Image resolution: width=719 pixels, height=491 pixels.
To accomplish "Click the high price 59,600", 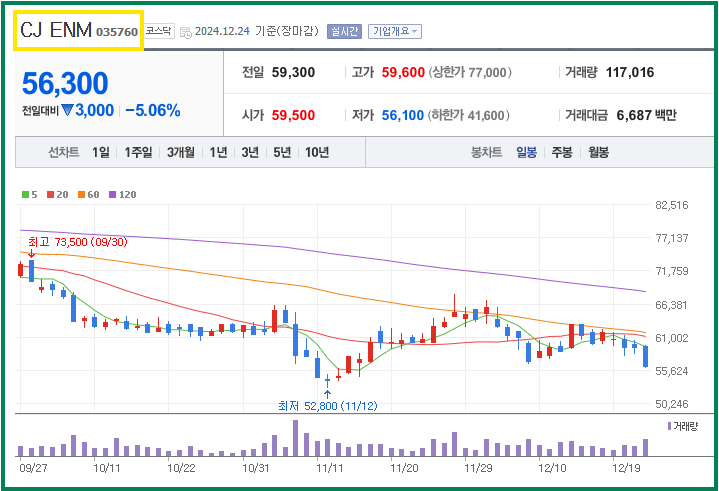I will click(x=403, y=72).
